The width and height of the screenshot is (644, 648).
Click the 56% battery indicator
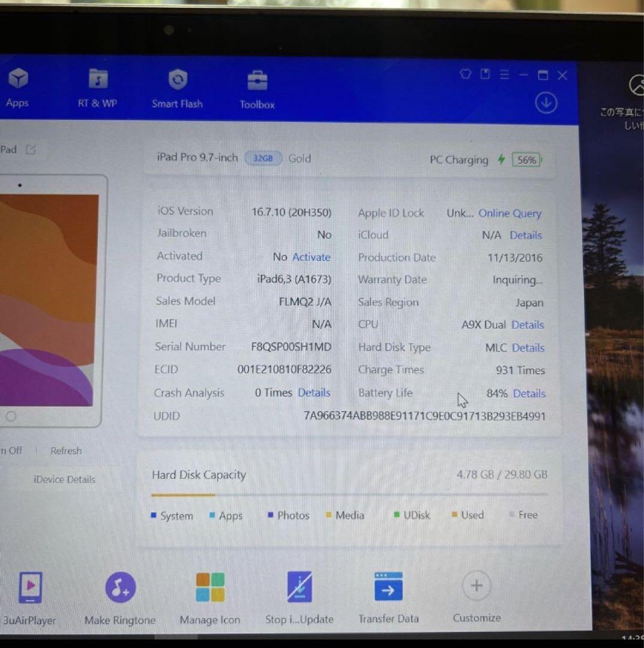pos(526,160)
